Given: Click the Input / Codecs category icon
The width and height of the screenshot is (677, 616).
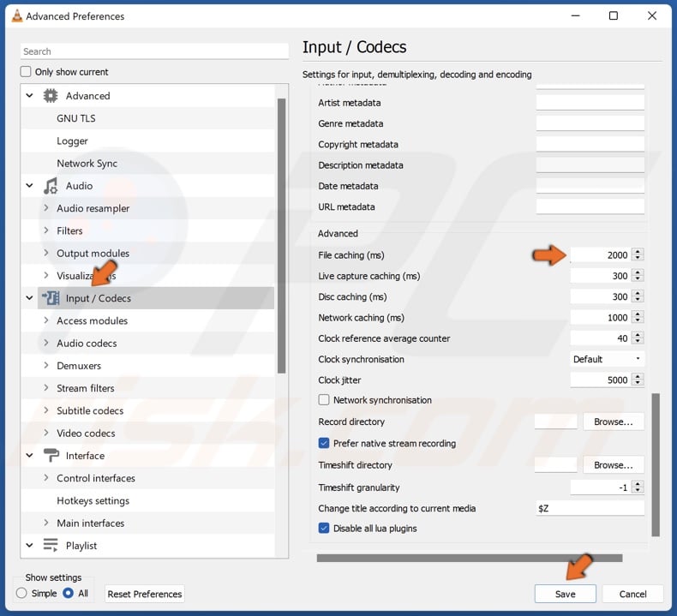Looking at the screenshot, I should (51, 298).
